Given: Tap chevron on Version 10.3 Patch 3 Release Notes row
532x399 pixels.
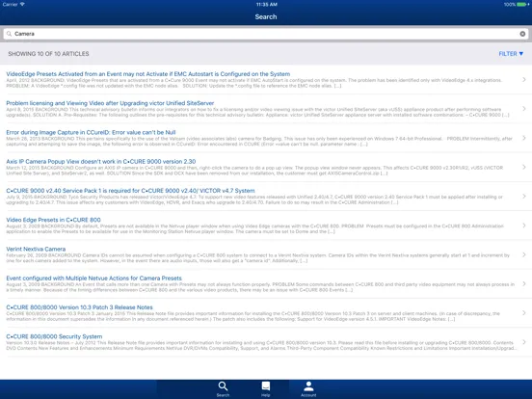Looking at the screenshot, I should pos(524,313).
